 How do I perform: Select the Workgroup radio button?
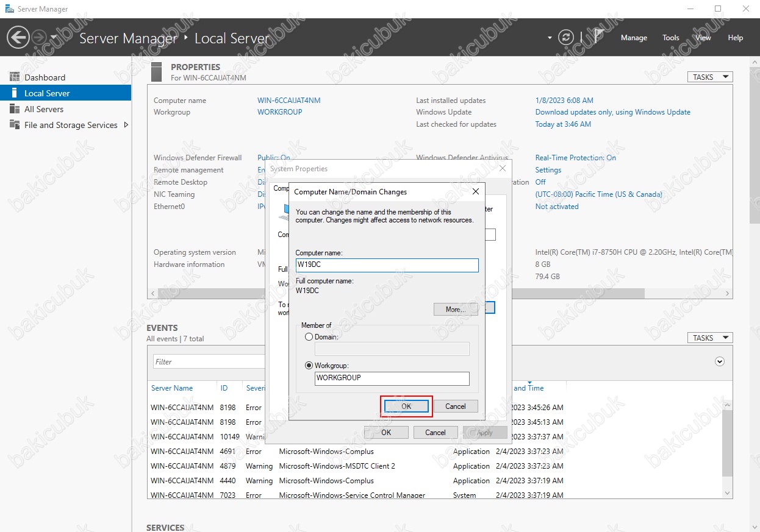coord(309,366)
